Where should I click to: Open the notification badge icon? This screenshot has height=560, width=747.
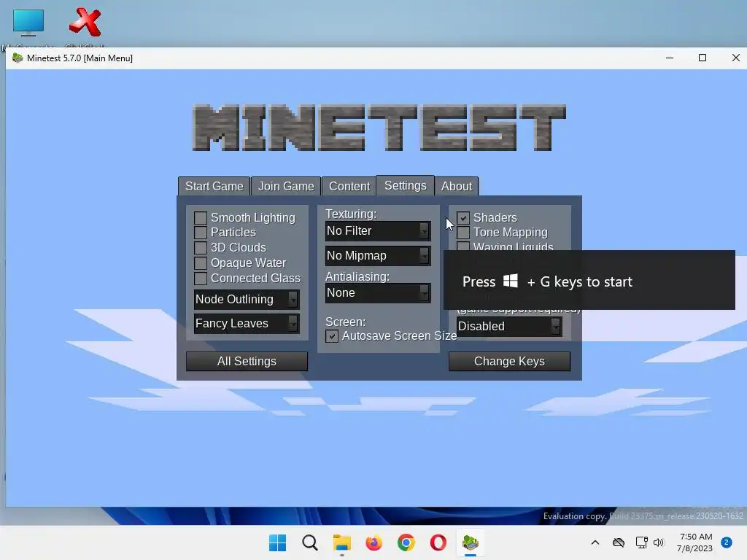pos(726,542)
